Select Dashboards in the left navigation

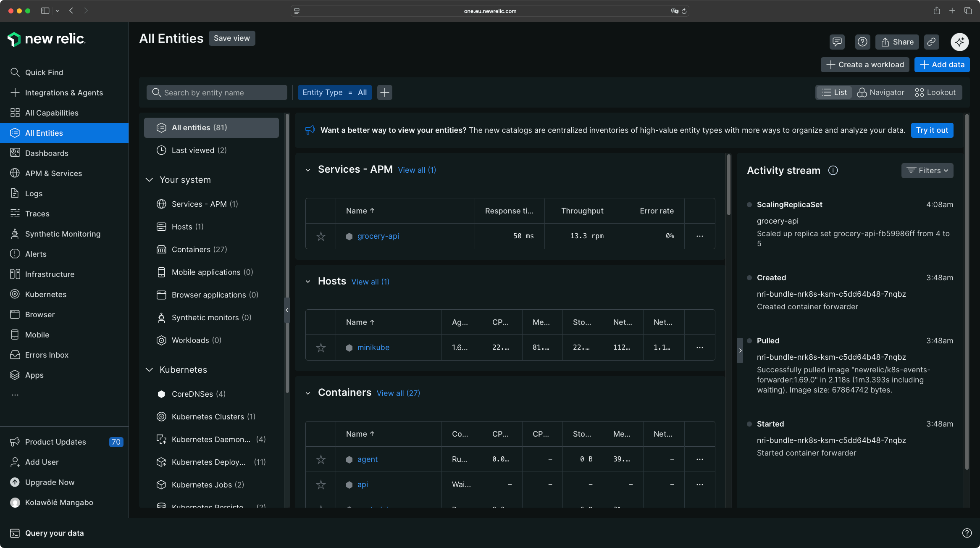point(46,153)
